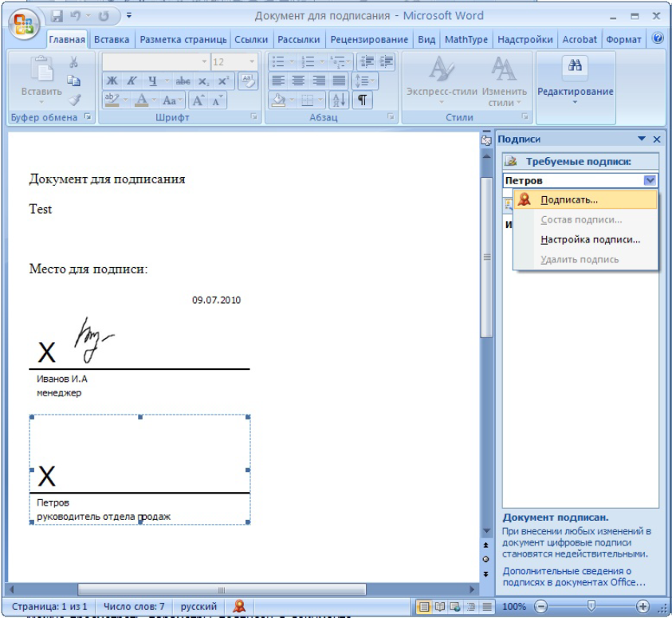
Task: Increase paragraph indent
Action: click(386, 61)
